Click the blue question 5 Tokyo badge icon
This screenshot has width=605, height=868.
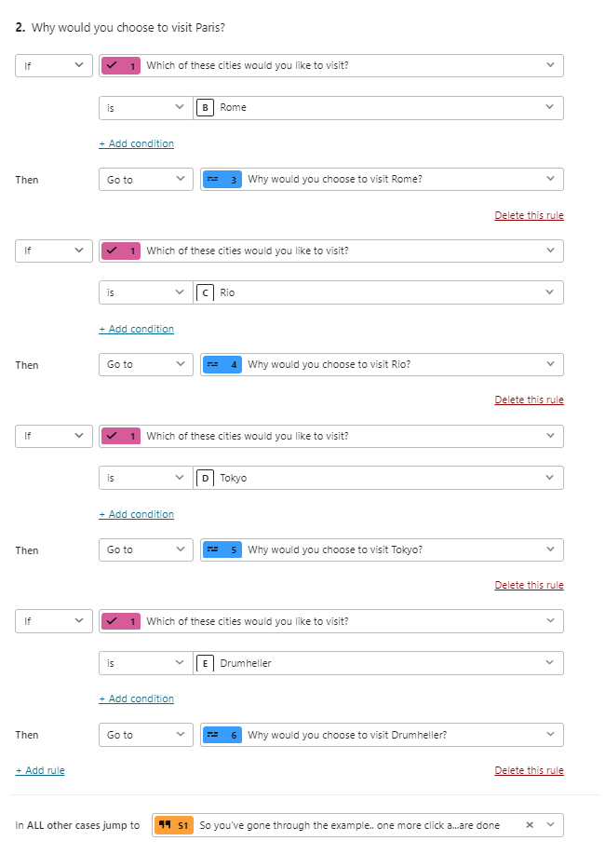222,549
